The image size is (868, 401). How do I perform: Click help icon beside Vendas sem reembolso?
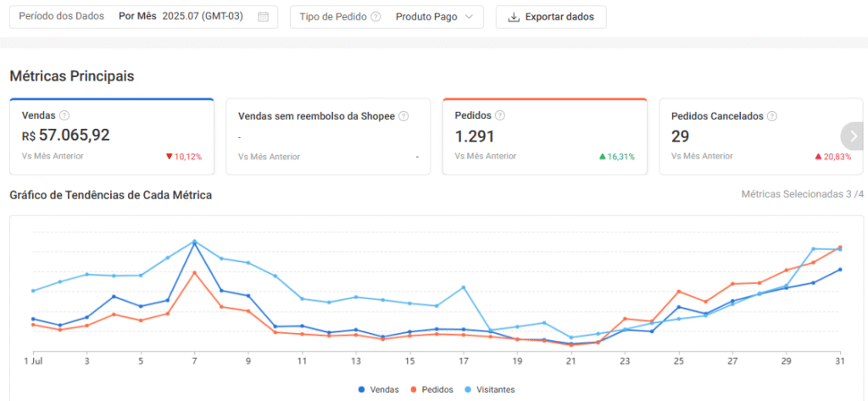click(x=403, y=116)
